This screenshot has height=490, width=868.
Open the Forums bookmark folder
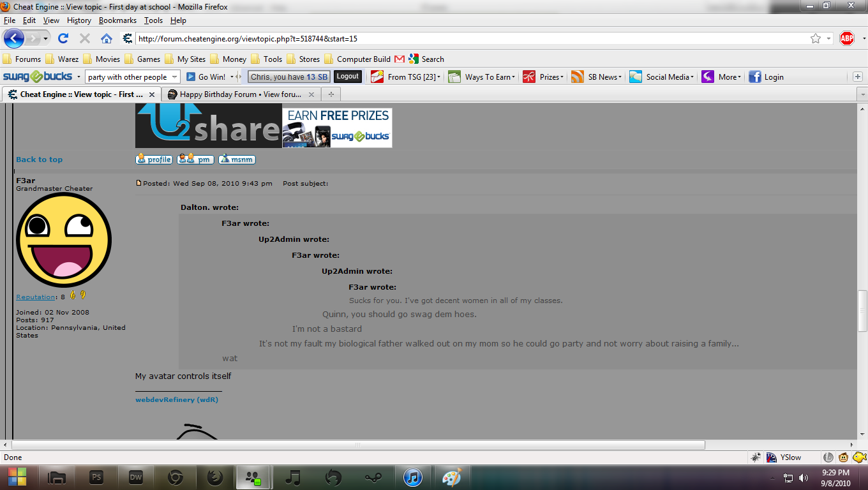tap(22, 59)
